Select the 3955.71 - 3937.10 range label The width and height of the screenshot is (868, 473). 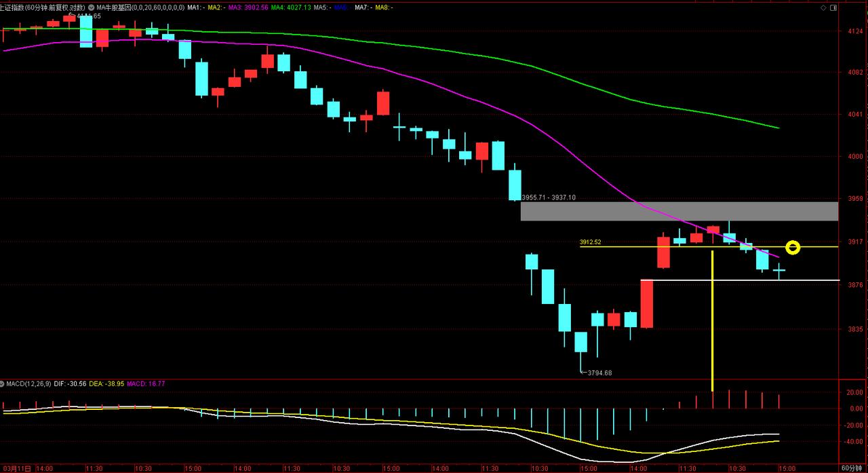coord(549,197)
